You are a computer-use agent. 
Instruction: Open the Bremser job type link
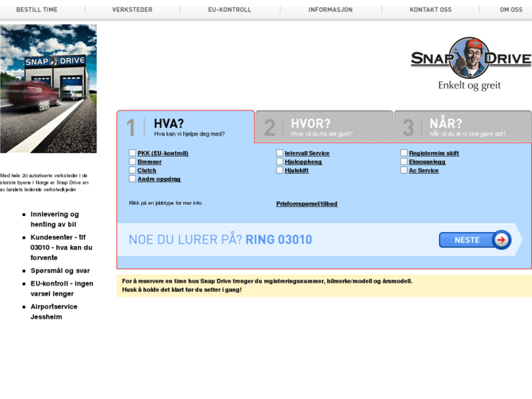pyautogui.click(x=149, y=162)
